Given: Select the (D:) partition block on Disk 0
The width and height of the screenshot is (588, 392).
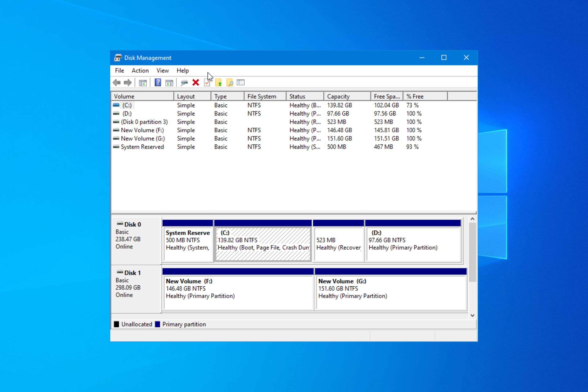Looking at the screenshot, I should coord(413,243).
